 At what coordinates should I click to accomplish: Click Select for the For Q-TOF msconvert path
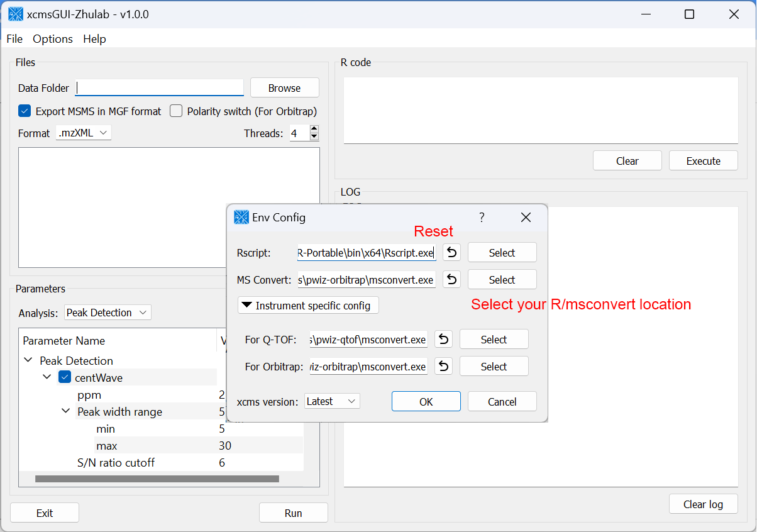click(x=494, y=340)
